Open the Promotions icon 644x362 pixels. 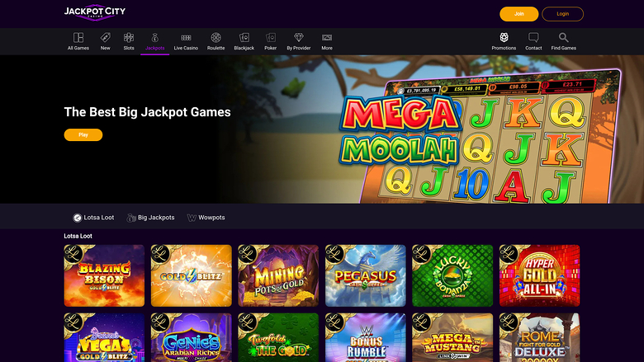(504, 38)
